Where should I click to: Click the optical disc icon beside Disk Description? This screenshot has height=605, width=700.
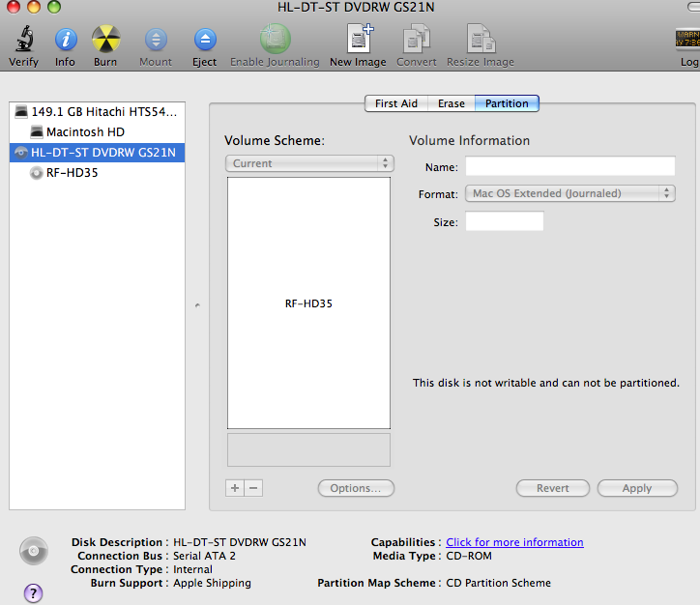[34, 551]
